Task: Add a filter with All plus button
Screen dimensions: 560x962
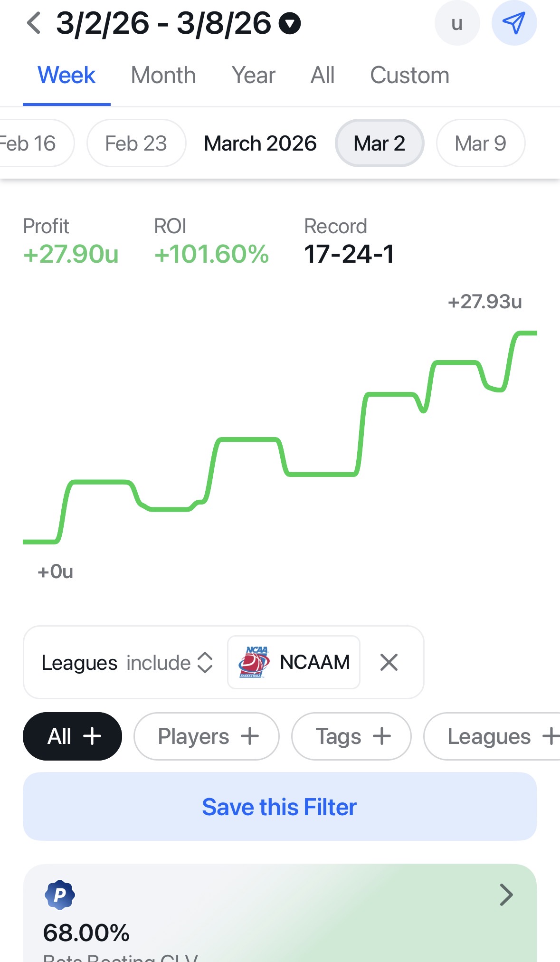Action: 72,736
